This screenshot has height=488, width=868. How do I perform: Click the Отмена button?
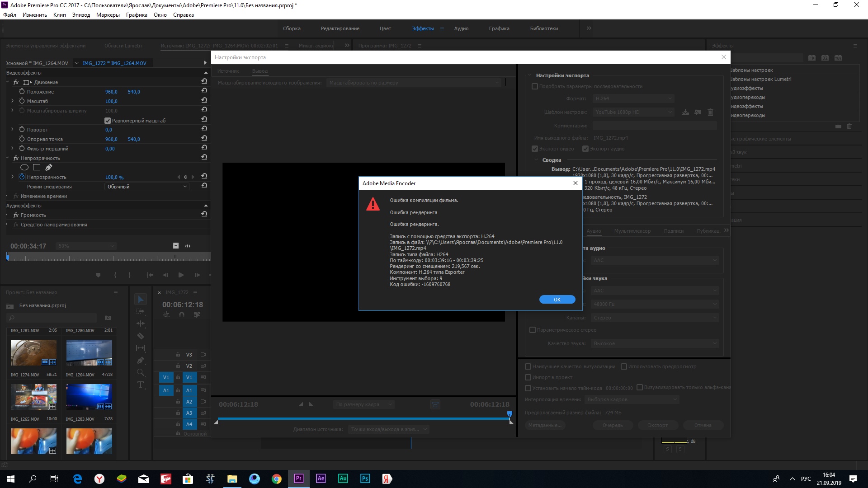[703, 425]
